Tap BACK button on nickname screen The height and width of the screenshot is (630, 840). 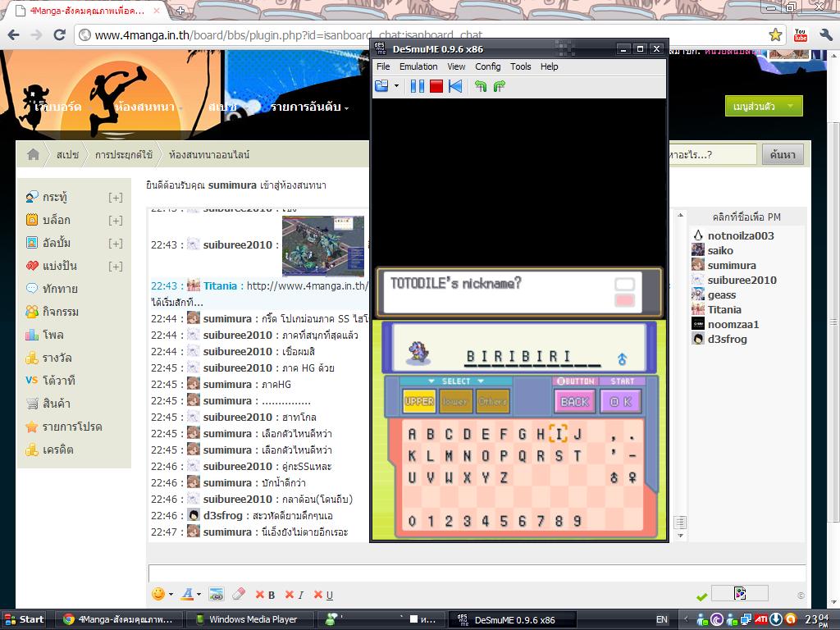tap(575, 401)
